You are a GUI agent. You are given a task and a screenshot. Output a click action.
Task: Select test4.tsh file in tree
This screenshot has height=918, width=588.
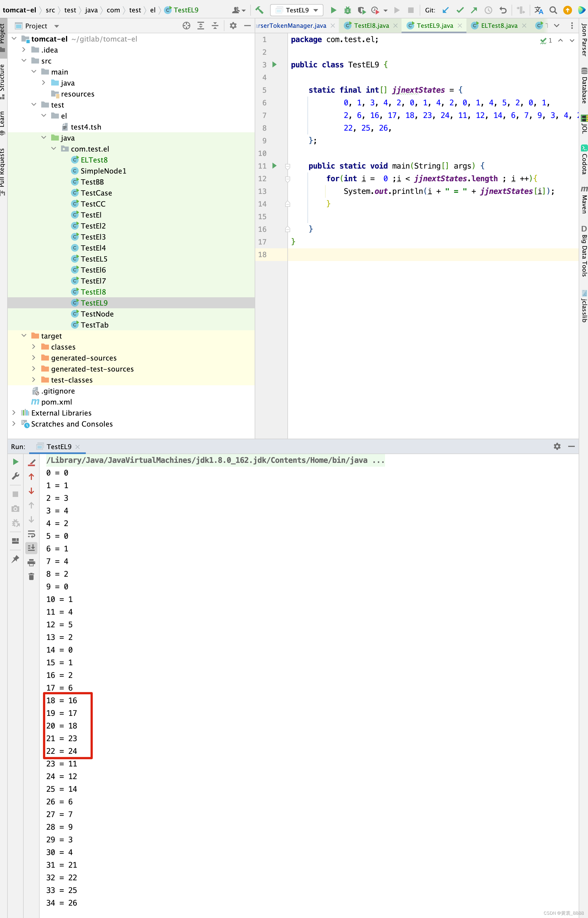point(86,127)
